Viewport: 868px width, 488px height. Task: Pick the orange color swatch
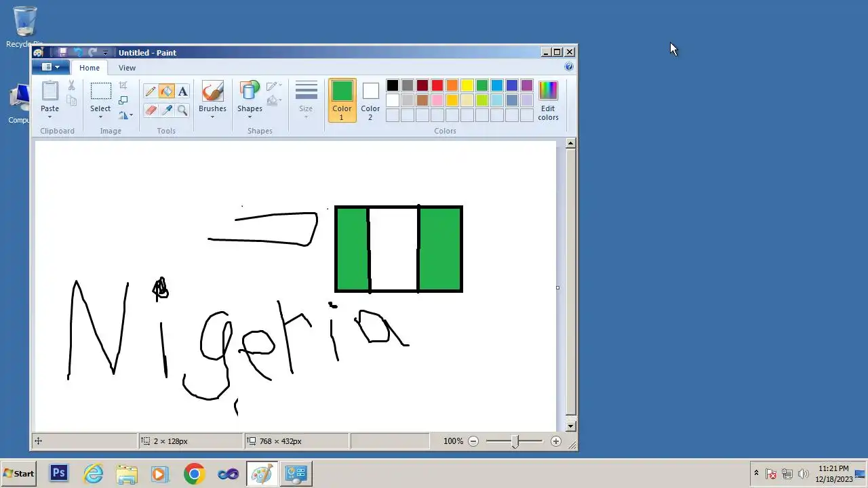452,85
